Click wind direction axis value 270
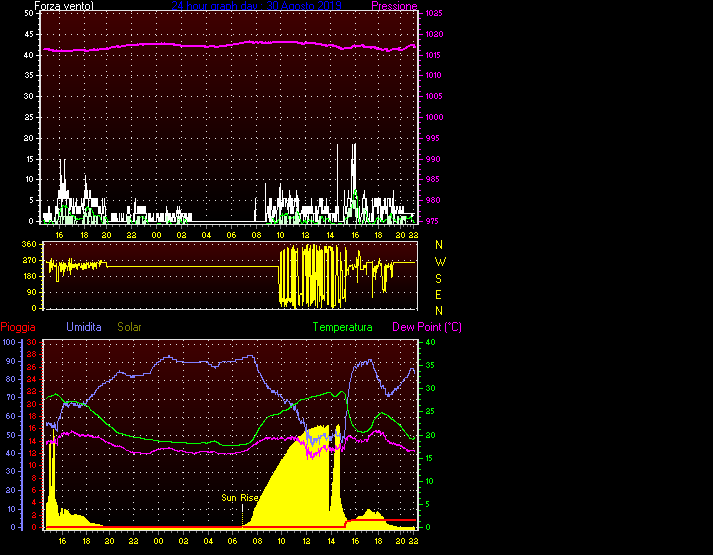The image size is (713, 555). pyautogui.click(x=29, y=260)
